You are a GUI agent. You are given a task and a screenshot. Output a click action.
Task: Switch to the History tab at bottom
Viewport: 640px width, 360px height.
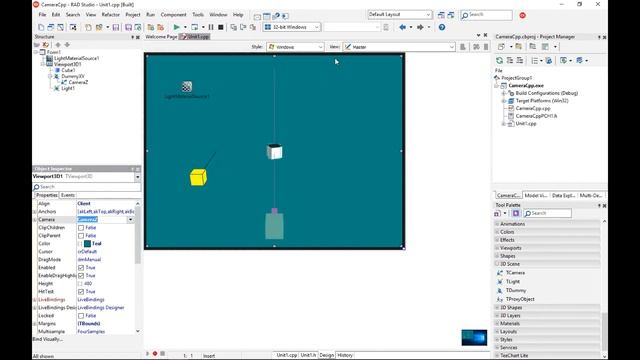coord(345,355)
